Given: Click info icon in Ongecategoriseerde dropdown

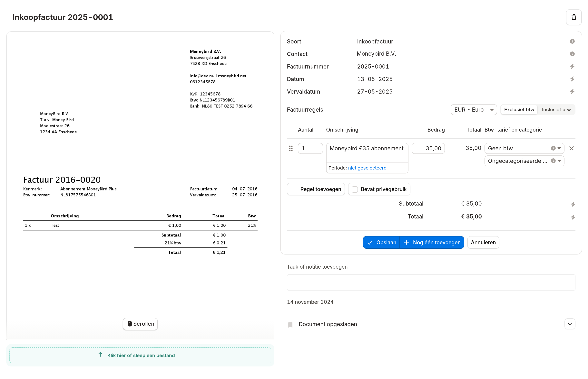Looking at the screenshot, I should point(553,161).
